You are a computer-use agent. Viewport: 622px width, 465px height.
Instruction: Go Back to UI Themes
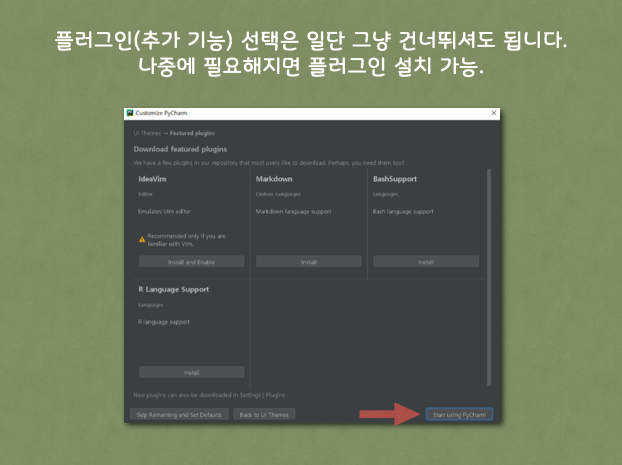(x=264, y=414)
